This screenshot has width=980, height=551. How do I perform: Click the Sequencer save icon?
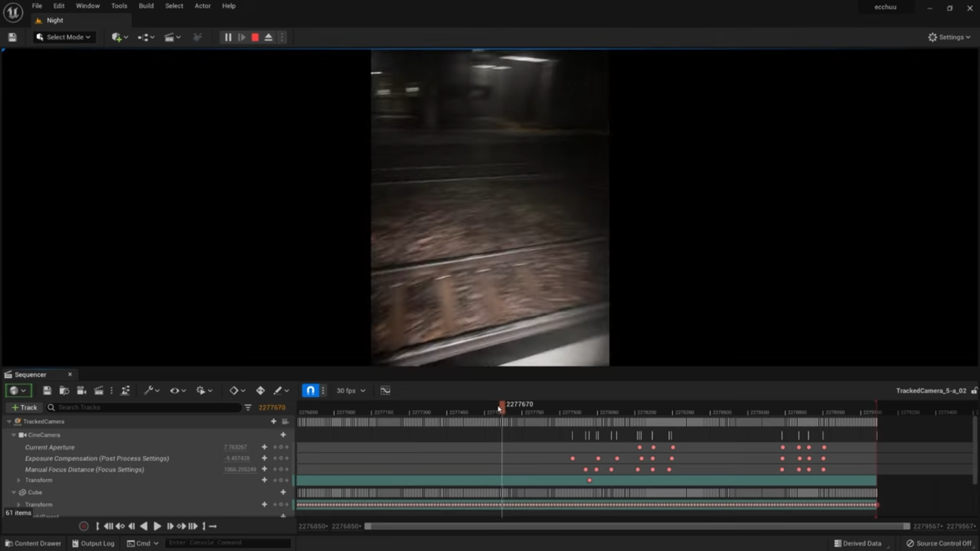tap(47, 390)
